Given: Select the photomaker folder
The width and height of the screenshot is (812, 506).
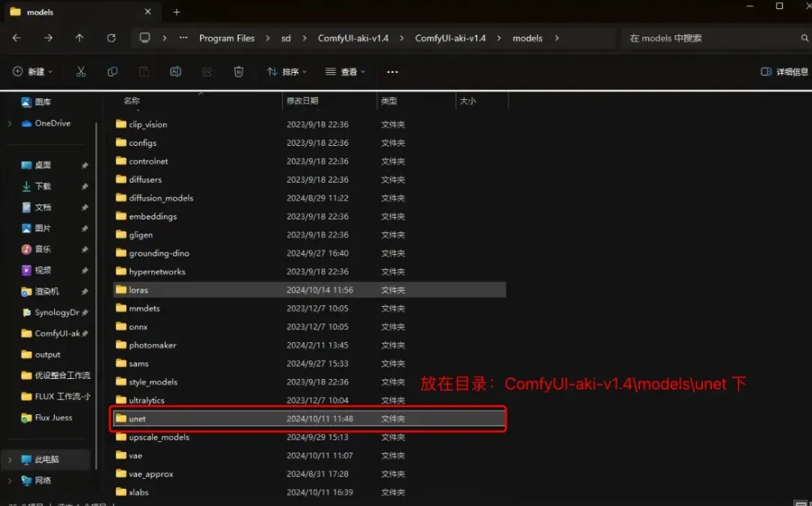Looking at the screenshot, I should coord(309,345).
